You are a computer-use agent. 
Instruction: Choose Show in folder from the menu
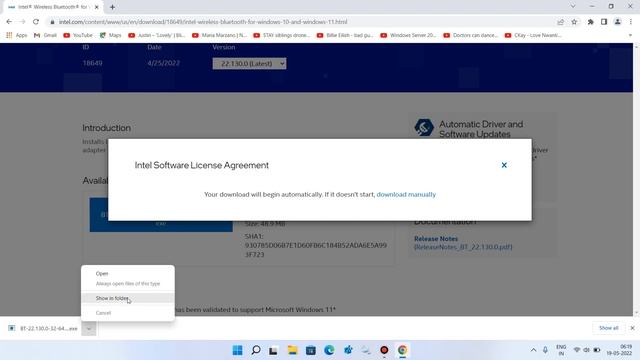click(x=128, y=298)
